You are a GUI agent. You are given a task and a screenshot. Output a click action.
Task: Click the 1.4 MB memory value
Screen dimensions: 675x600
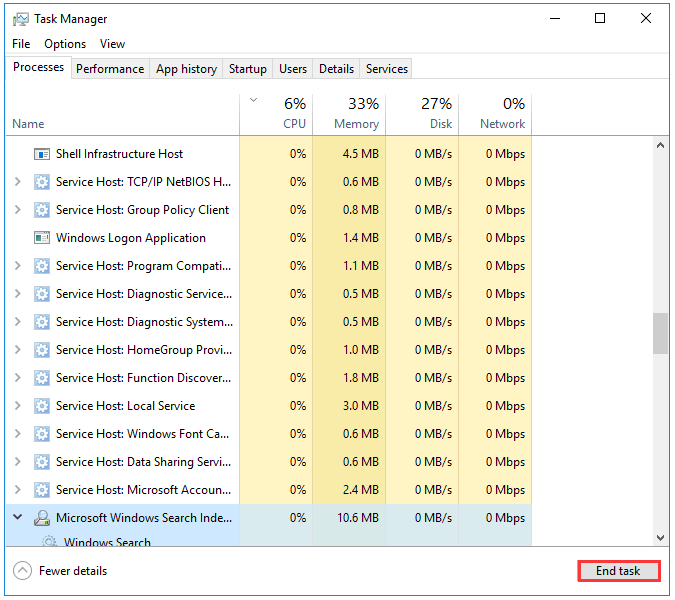pos(361,238)
